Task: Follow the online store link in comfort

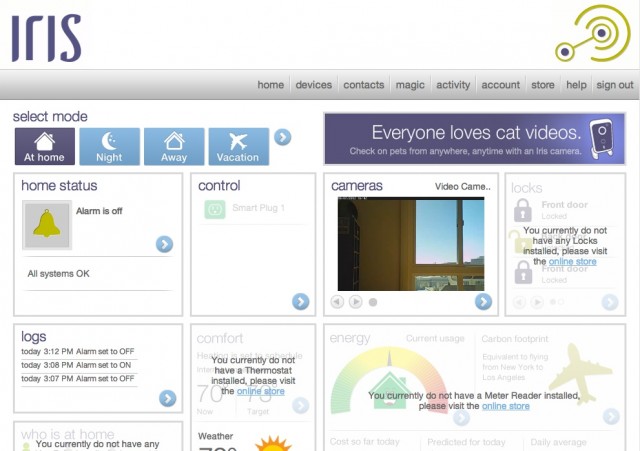Action: click(260, 391)
